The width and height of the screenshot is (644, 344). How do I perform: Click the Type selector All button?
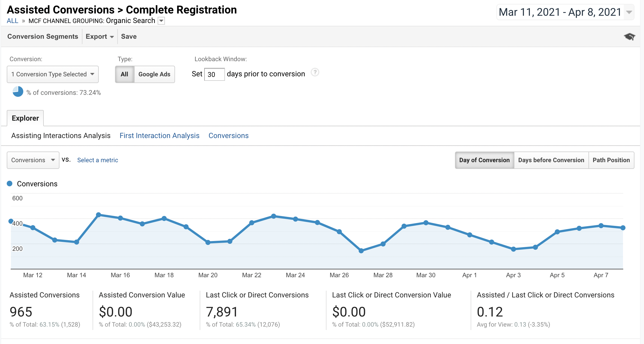point(125,73)
